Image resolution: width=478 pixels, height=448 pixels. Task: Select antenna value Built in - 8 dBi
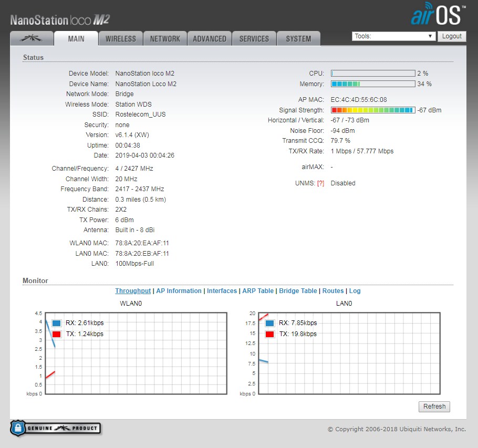pyautogui.click(x=135, y=230)
